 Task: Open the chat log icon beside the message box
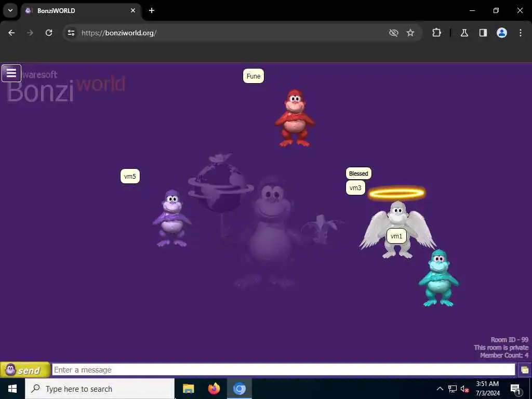click(524, 370)
